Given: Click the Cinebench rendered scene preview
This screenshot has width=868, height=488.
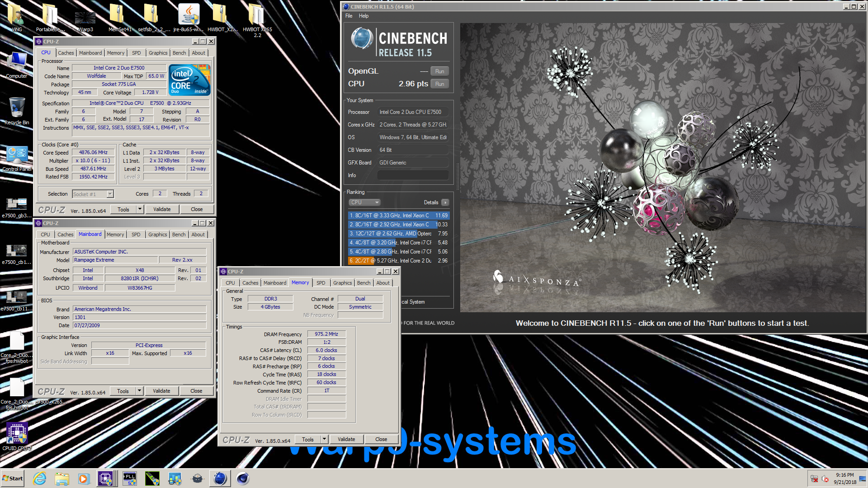Looking at the screenshot, I should [662, 167].
